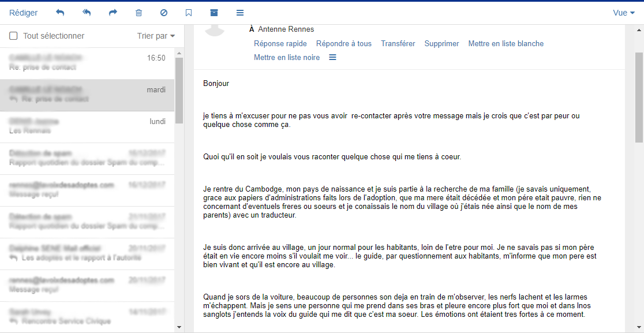Open the message actions hamburger menu
The image size is (644, 333).
[x=333, y=58]
